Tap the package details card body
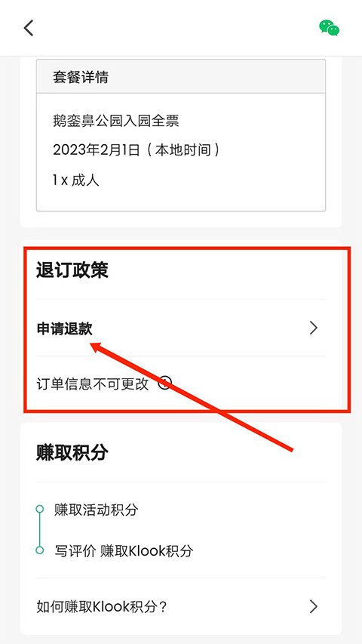This screenshot has width=362, height=644. (181, 152)
